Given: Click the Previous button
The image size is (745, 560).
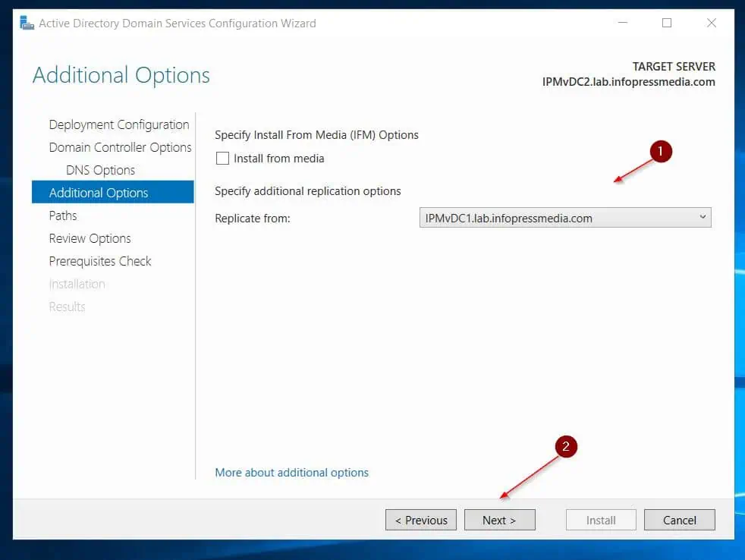Looking at the screenshot, I should click(x=421, y=520).
